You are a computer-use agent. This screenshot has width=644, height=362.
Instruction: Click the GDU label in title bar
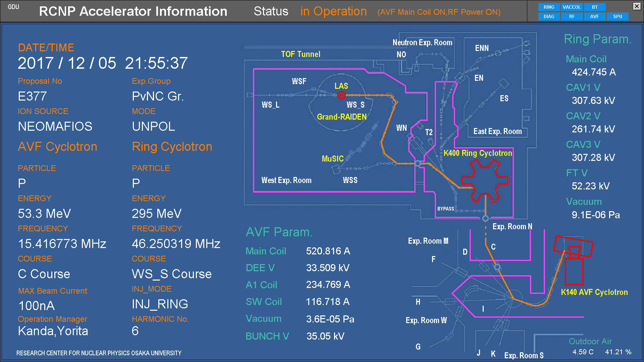click(x=13, y=7)
